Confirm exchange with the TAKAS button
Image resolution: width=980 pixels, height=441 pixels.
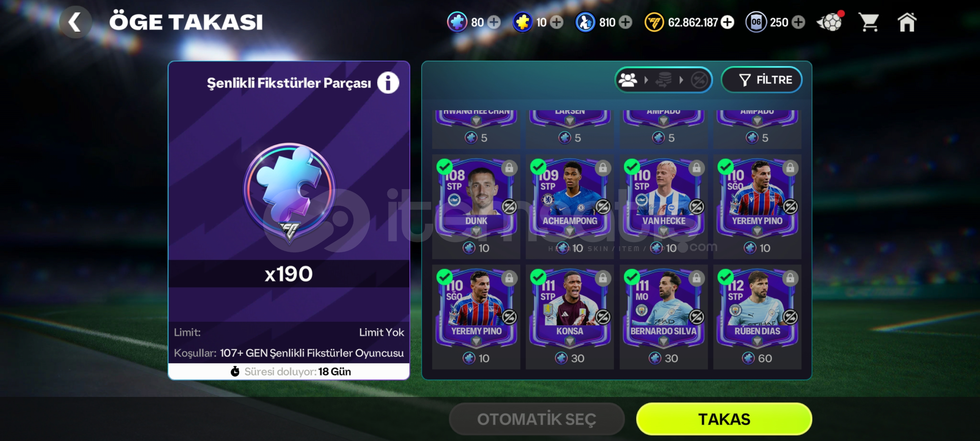tap(724, 419)
